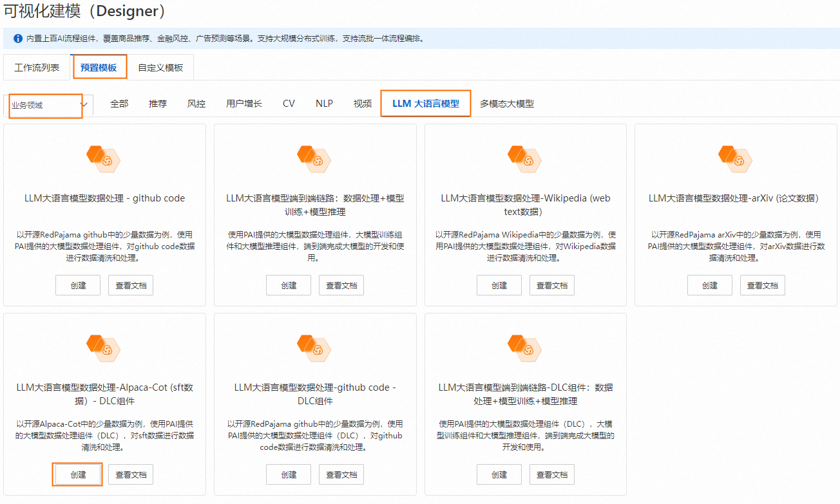Select the 多模态大模型 category filter
840x504 pixels.
507,104
